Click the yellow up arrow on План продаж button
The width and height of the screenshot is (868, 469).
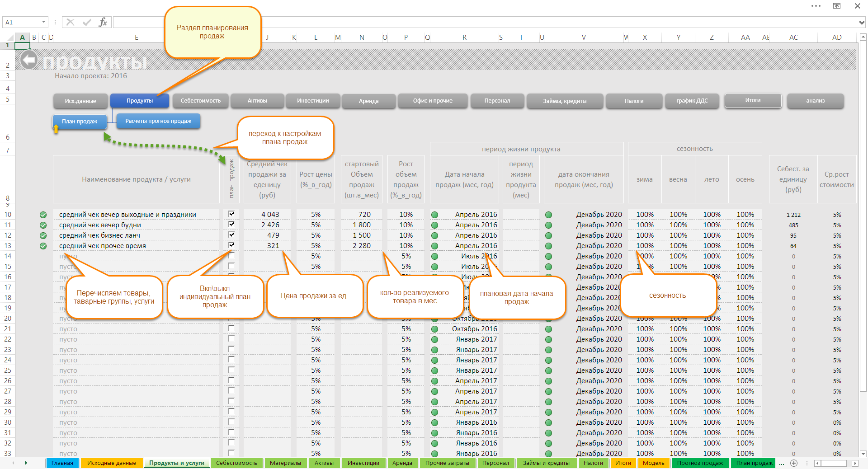point(56,129)
